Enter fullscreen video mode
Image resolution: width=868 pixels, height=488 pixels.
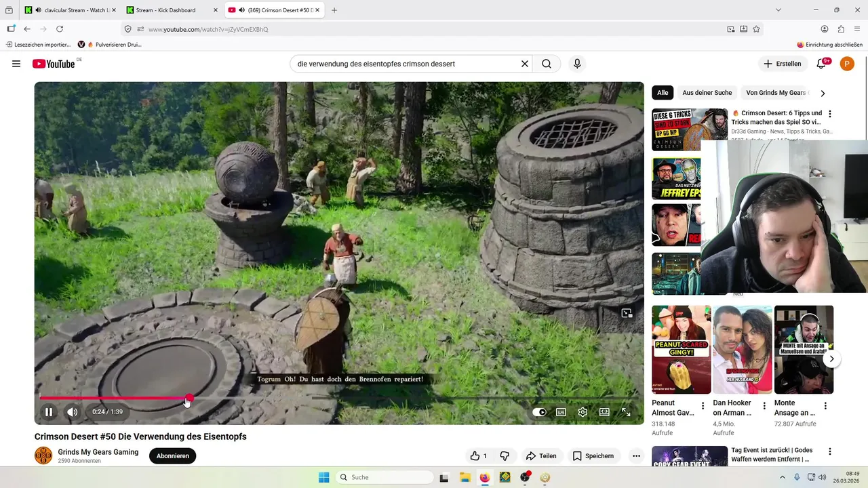(626, 411)
